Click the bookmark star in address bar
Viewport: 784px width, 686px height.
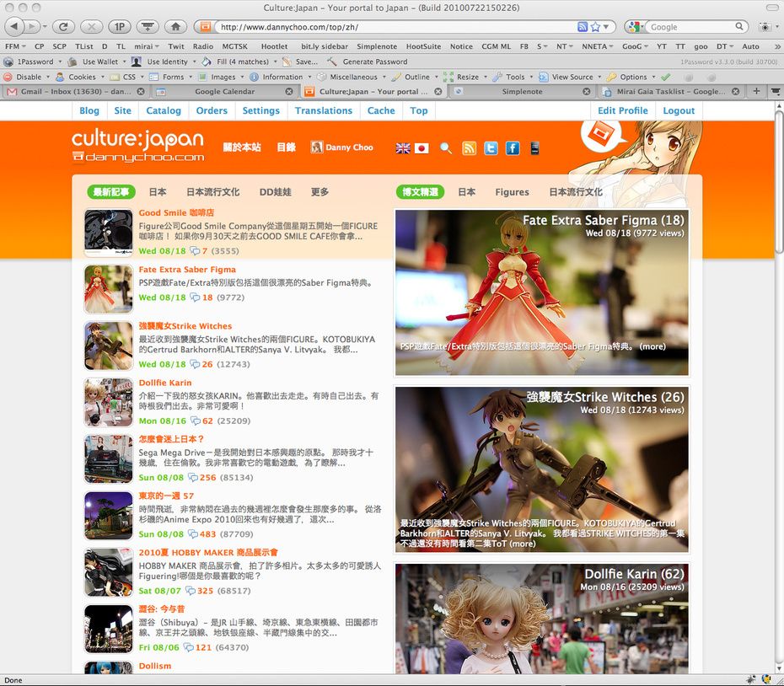click(595, 27)
